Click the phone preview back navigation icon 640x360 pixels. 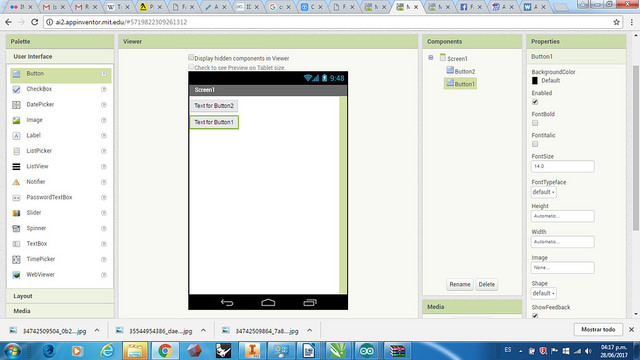pos(227,302)
